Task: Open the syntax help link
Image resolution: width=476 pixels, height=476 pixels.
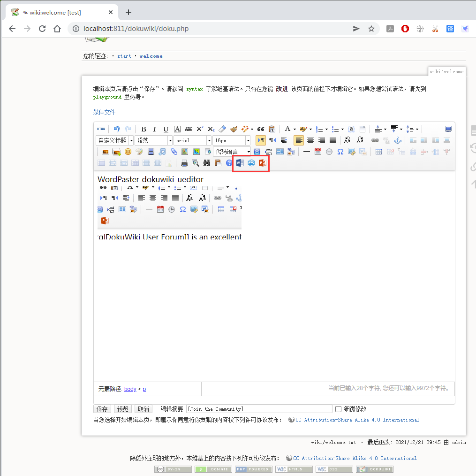Action: point(194,89)
